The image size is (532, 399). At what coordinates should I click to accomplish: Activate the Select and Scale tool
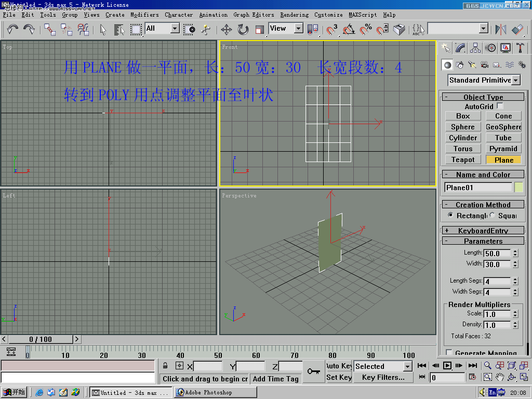260,29
